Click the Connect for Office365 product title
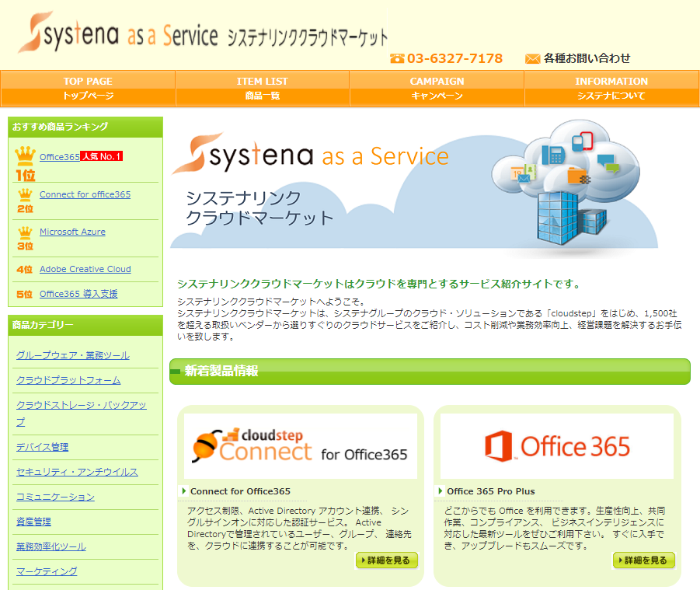 [x=240, y=491]
